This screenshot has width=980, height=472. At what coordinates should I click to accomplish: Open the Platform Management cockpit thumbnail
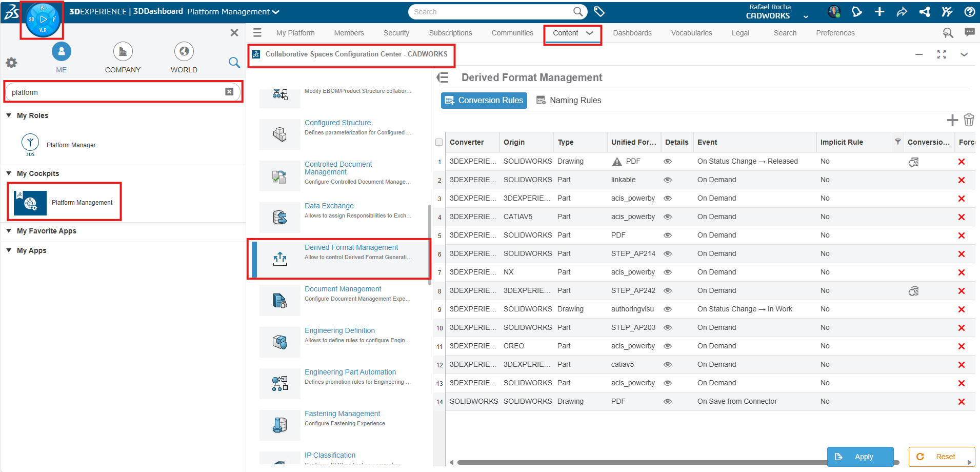pos(30,203)
